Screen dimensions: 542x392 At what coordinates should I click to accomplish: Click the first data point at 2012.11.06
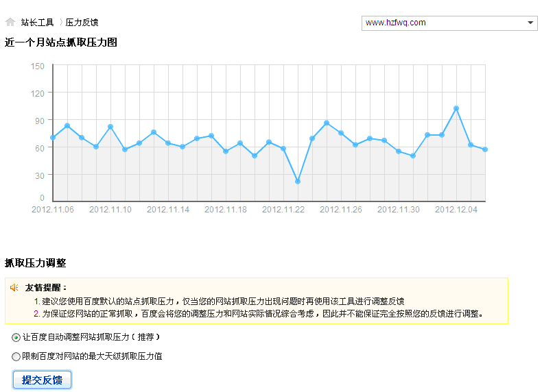53,138
